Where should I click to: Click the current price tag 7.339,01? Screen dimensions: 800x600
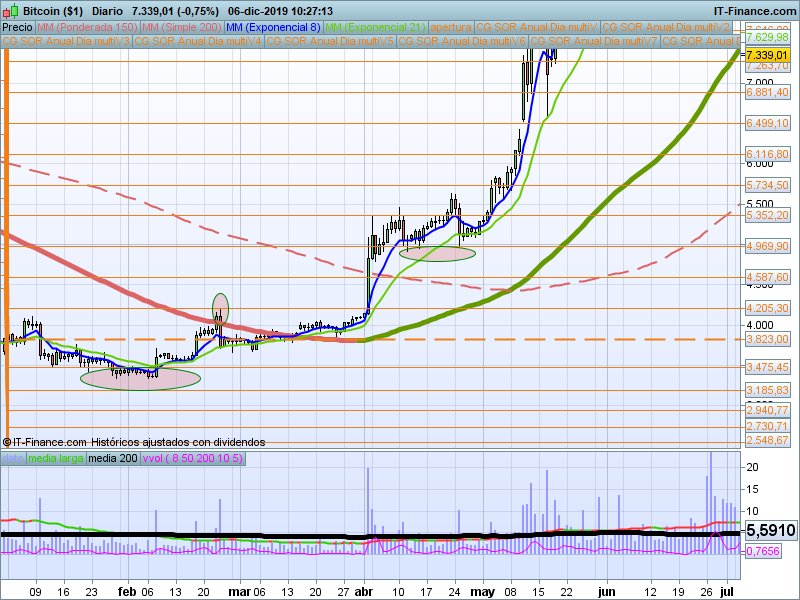(768, 54)
